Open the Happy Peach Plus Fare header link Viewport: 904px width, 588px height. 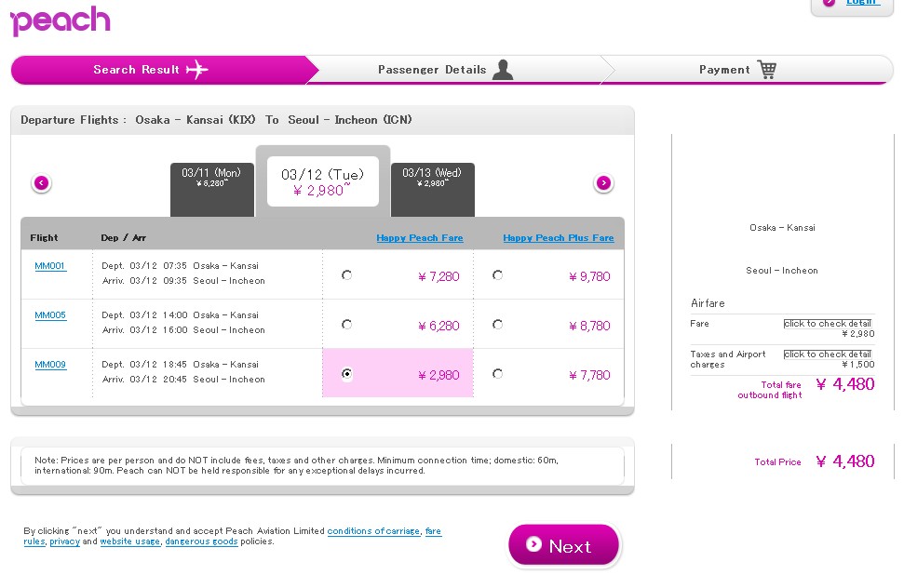click(558, 238)
